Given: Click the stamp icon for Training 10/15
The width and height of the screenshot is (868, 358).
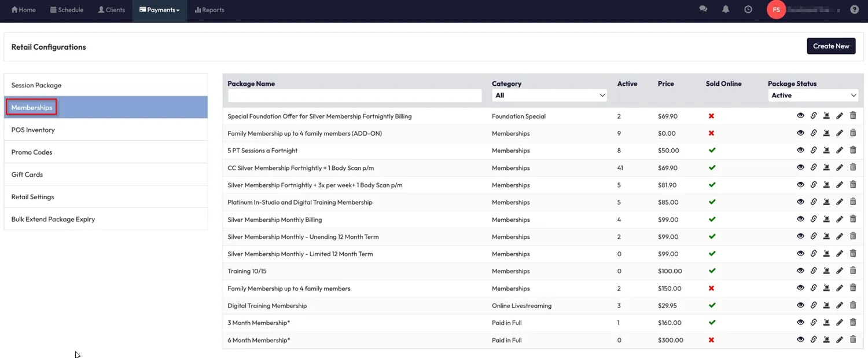Looking at the screenshot, I should pos(826,271).
